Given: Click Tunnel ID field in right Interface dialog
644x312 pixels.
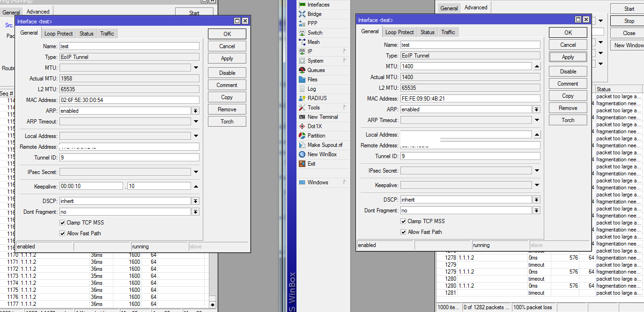Looking at the screenshot, I should [470, 156].
